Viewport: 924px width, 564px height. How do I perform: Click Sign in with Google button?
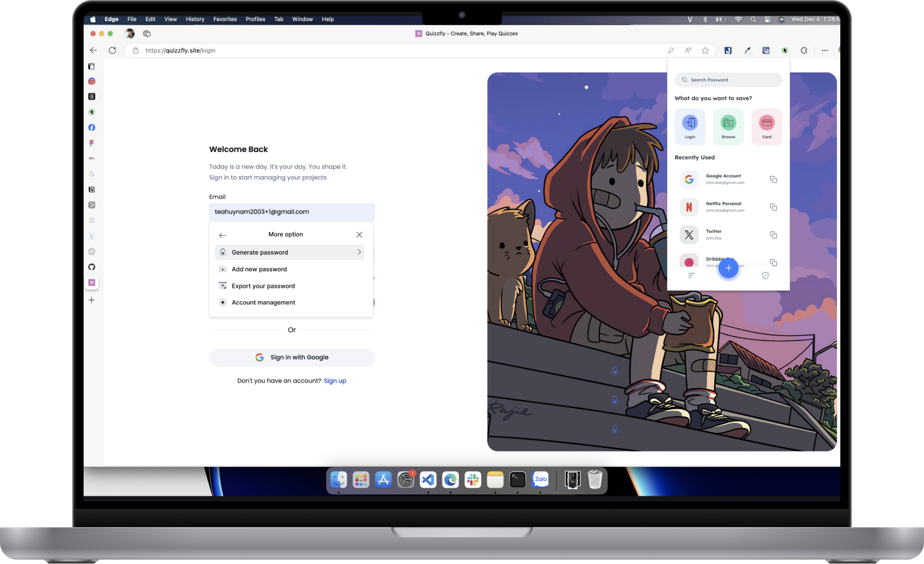point(292,358)
